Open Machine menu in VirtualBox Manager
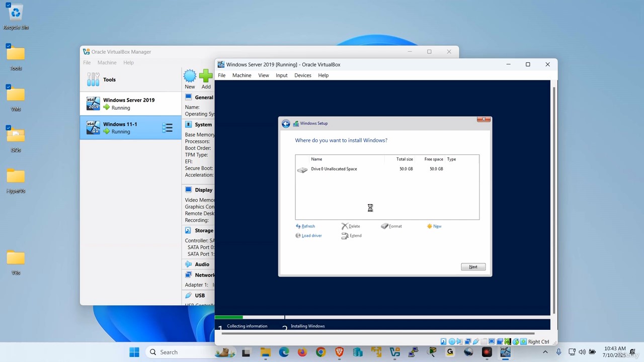Viewport: 644px width, 362px height. tap(107, 63)
